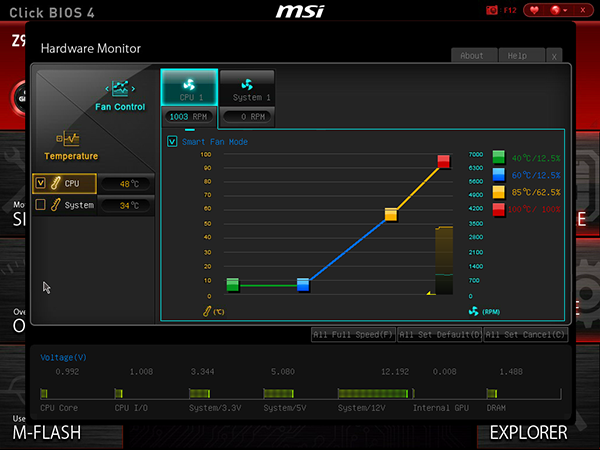Click All Set Cancel(C) button
This screenshot has height=450, width=600.
click(x=525, y=335)
